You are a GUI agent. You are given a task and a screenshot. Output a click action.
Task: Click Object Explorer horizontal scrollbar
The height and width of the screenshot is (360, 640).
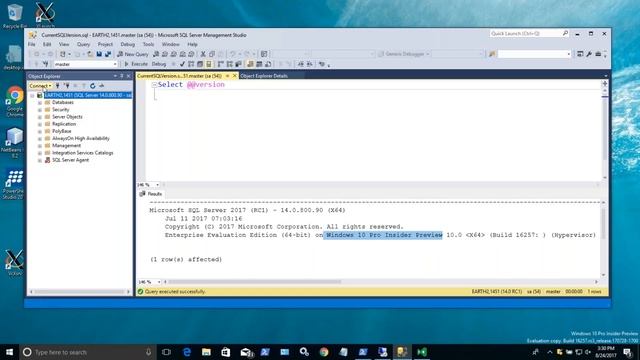80,292
